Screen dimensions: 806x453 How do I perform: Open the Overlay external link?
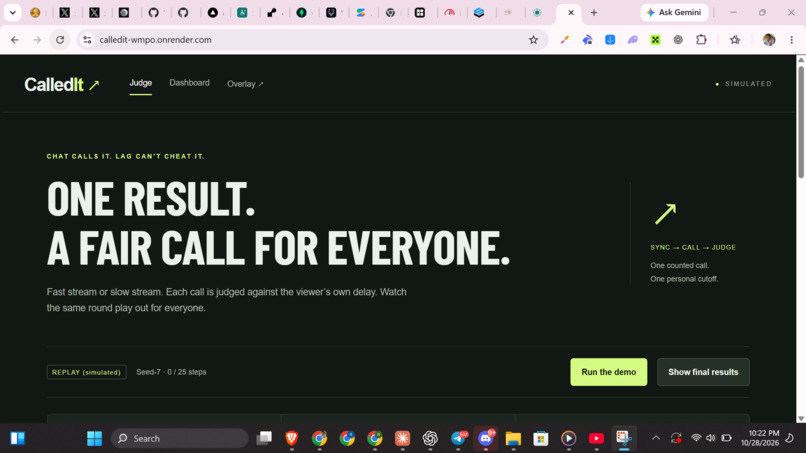point(245,84)
